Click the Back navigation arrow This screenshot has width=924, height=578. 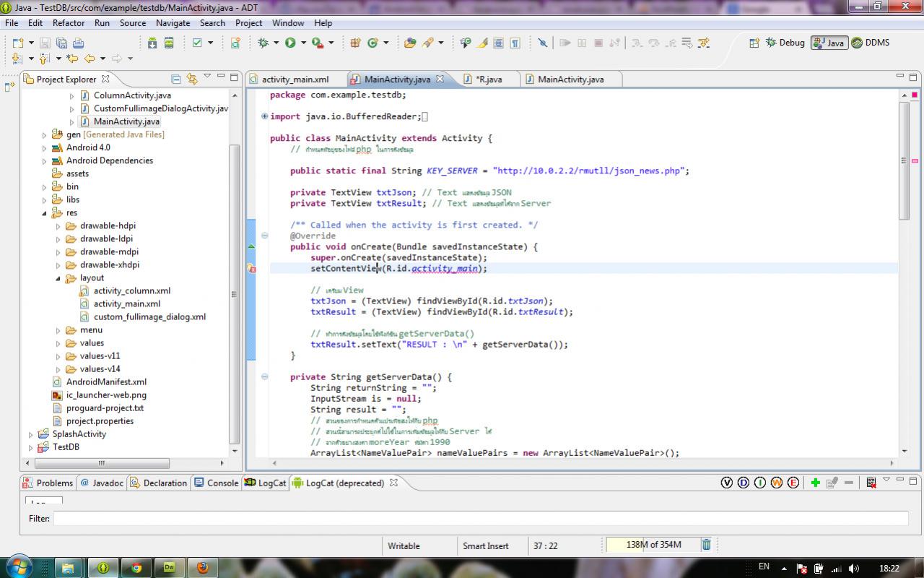coord(90,59)
